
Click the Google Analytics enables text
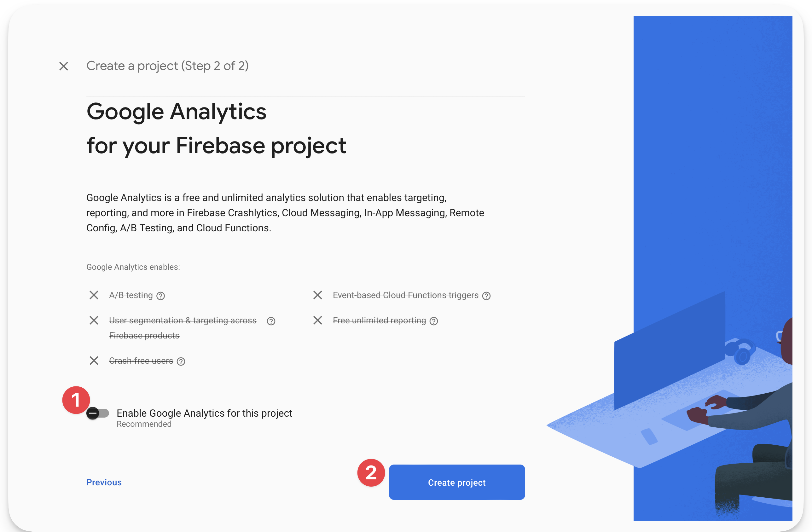point(133,267)
